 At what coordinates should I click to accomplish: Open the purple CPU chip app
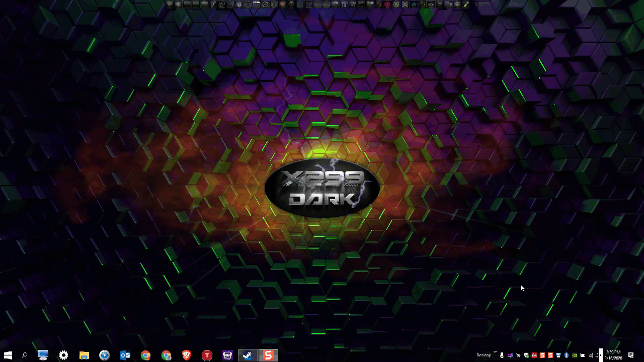227,355
